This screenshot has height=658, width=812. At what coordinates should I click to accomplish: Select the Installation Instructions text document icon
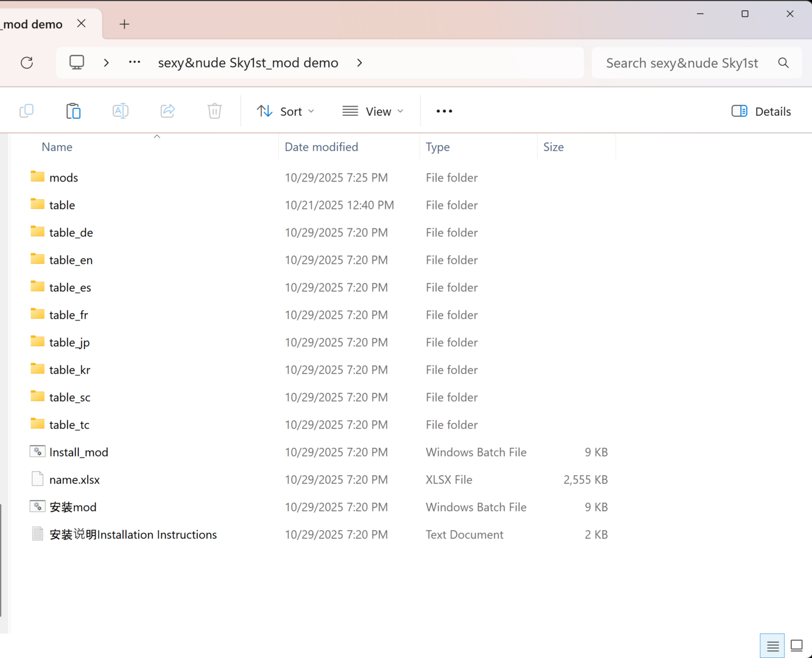tap(37, 534)
